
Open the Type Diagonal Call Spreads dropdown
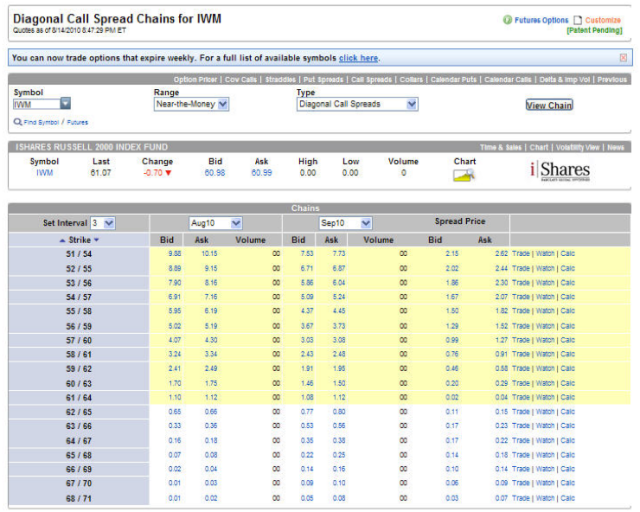click(358, 104)
